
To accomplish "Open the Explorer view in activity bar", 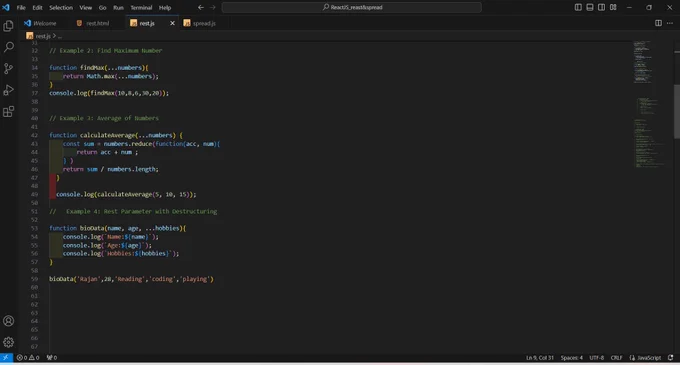I will pyautogui.click(x=8, y=26).
